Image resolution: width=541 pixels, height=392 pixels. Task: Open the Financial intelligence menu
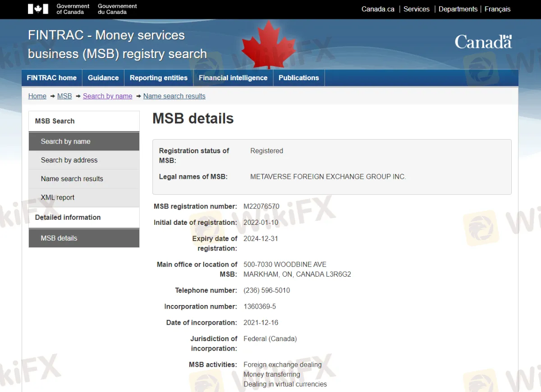tap(233, 77)
